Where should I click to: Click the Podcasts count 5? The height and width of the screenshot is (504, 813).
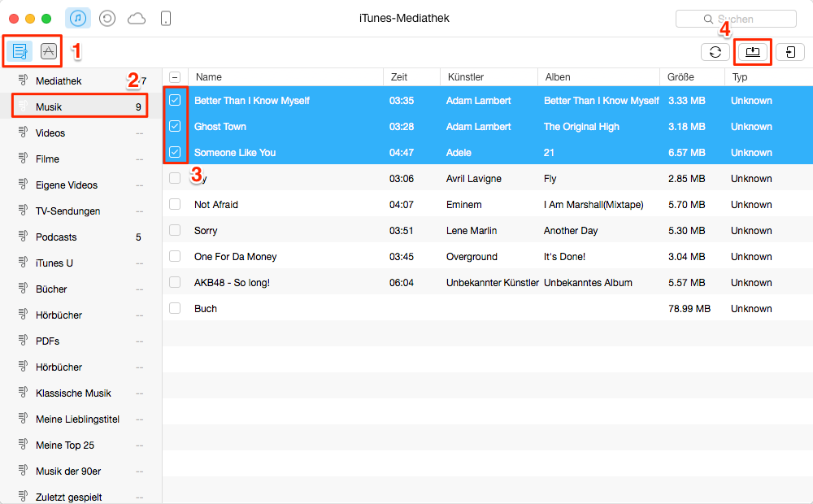click(x=138, y=237)
